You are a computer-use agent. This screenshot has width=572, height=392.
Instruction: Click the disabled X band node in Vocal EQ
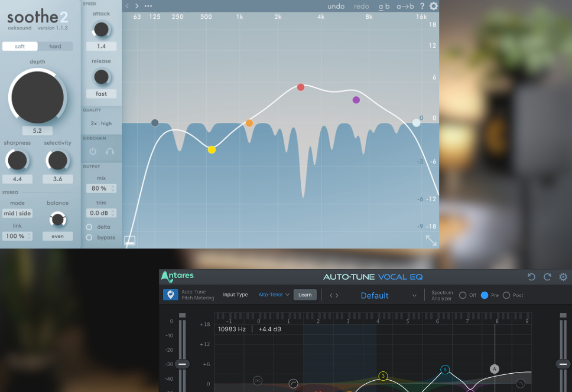[x=258, y=381]
